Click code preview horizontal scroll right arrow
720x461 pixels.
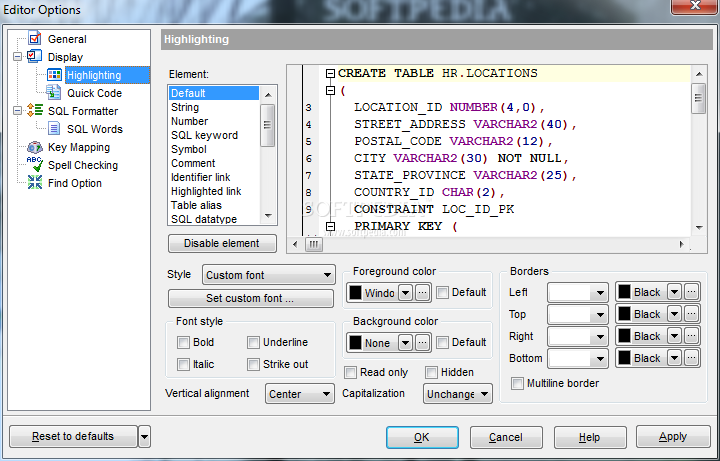682,244
